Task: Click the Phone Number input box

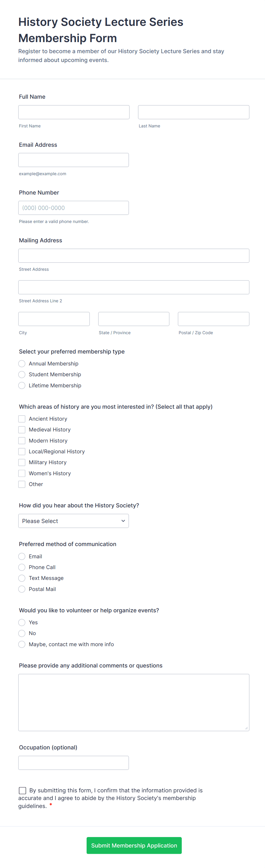Action: point(74,208)
